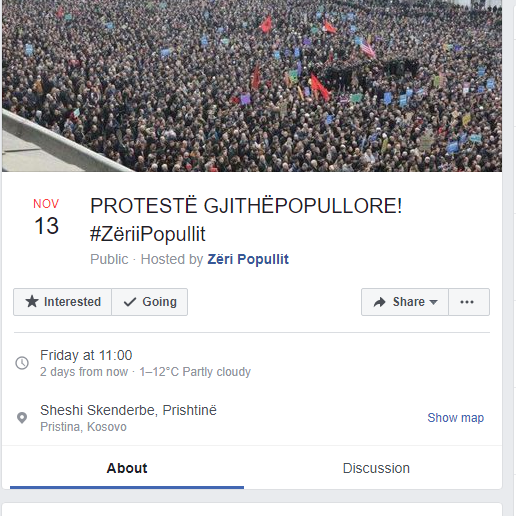The image size is (516, 516).
Task: Click the Show map link
Action: click(x=455, y=418)
